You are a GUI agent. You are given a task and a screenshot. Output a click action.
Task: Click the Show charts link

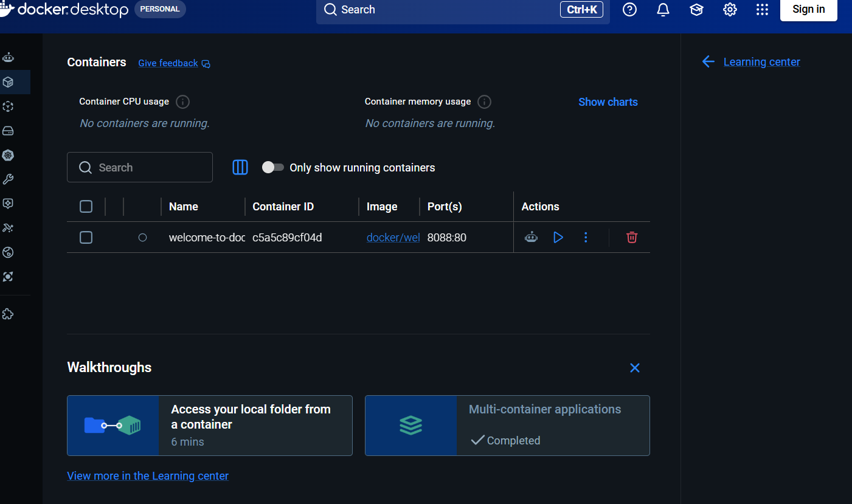608,102
